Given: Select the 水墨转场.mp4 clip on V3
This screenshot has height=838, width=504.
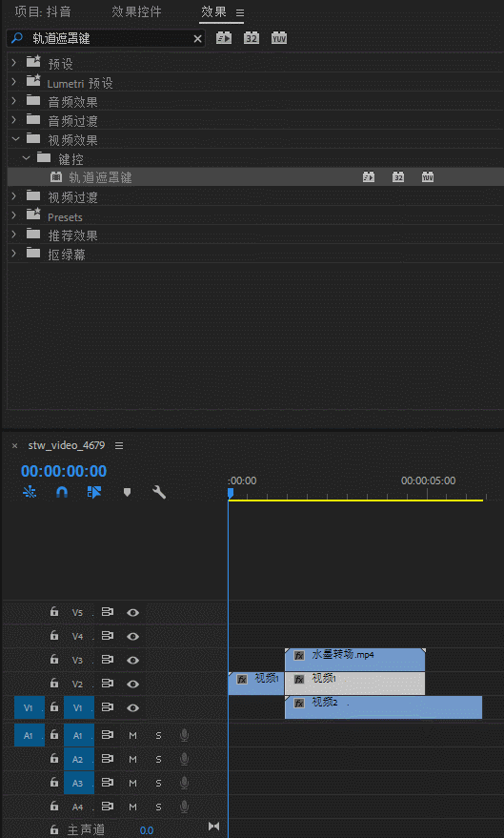Looking at the screenshot, I should 355,660.
